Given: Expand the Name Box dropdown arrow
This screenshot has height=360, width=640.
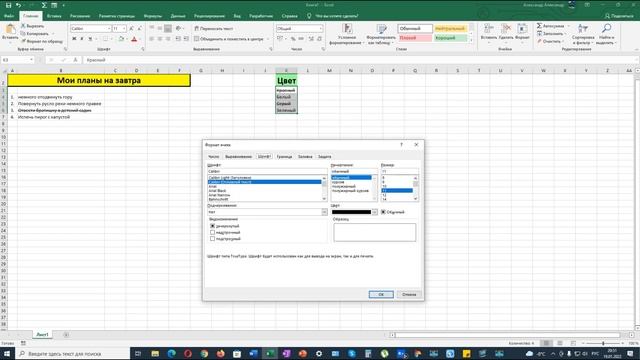Looking at the screenshot, I should (x=31, y=60).
